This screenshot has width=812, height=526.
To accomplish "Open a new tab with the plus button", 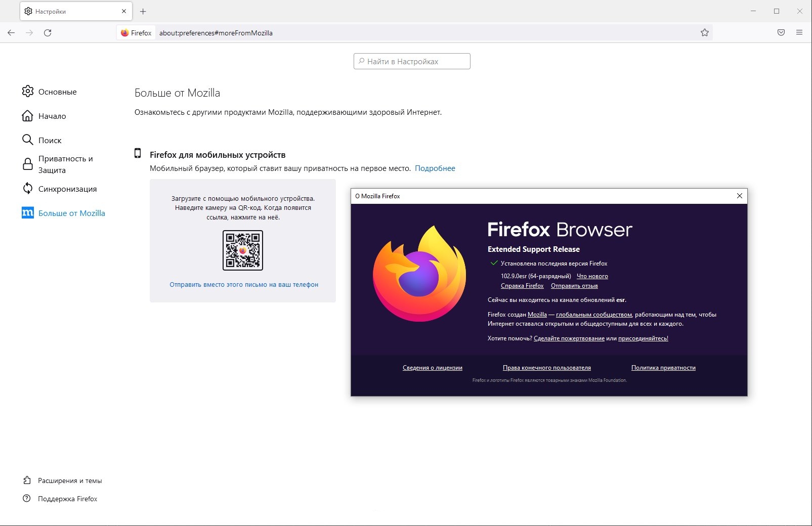I will click(143, 11).
